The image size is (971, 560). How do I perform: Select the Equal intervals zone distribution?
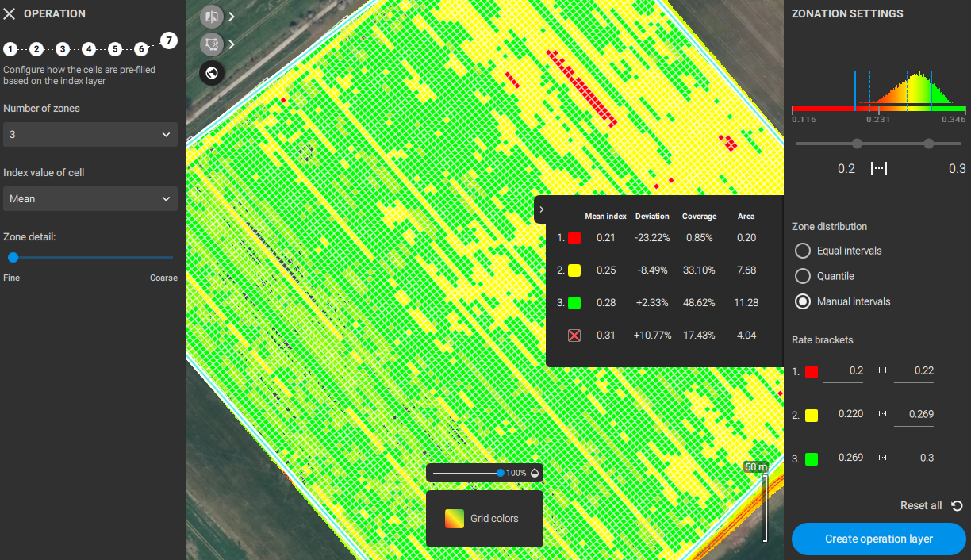click(802, 251)
